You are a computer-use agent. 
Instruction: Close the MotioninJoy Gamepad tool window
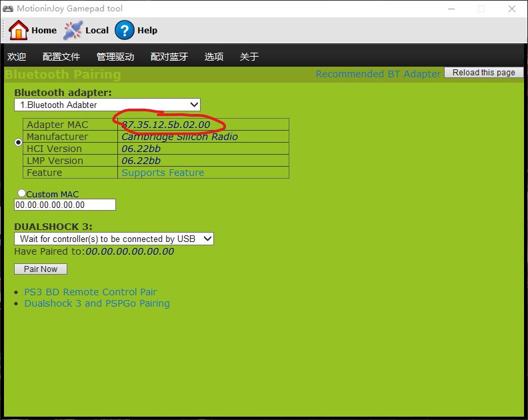point(512,9)
